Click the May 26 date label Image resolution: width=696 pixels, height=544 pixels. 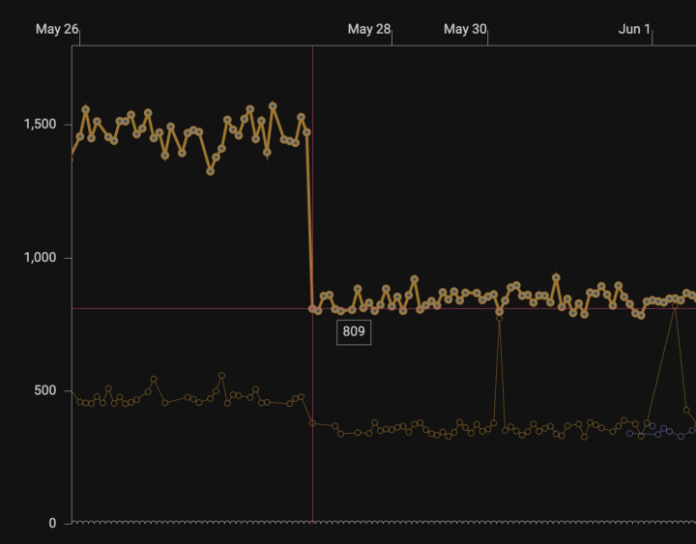57,29
